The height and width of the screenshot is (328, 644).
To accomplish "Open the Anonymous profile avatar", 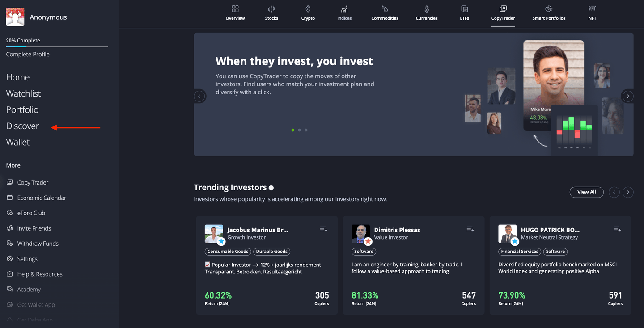I will (x=15, y=17).
